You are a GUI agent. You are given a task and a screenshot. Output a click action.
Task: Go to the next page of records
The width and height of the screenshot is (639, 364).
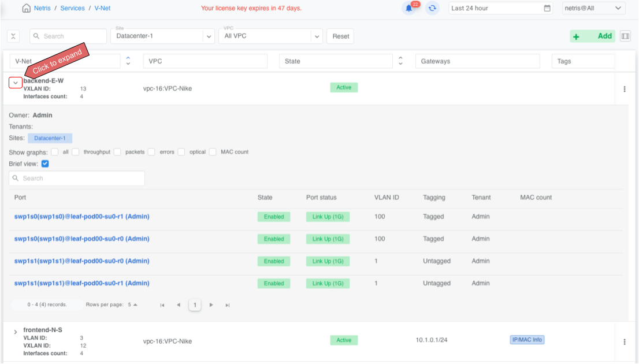pos(211,305)
